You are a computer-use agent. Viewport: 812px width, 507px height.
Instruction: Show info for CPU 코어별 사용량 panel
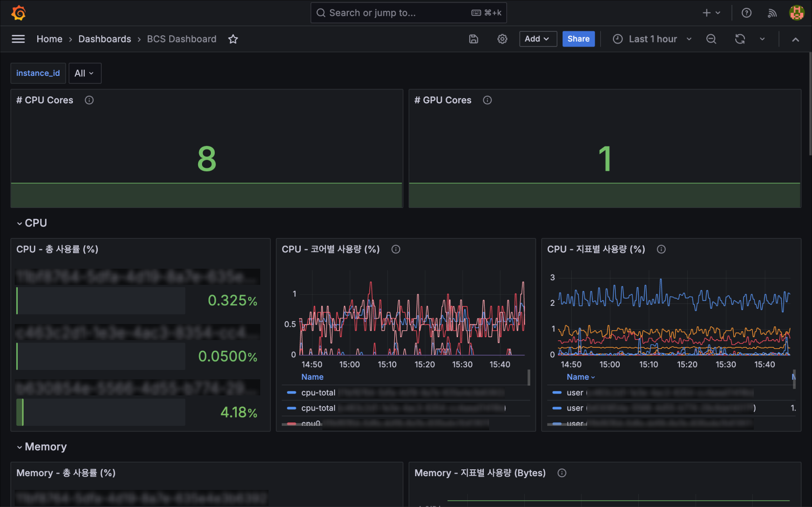396,250
